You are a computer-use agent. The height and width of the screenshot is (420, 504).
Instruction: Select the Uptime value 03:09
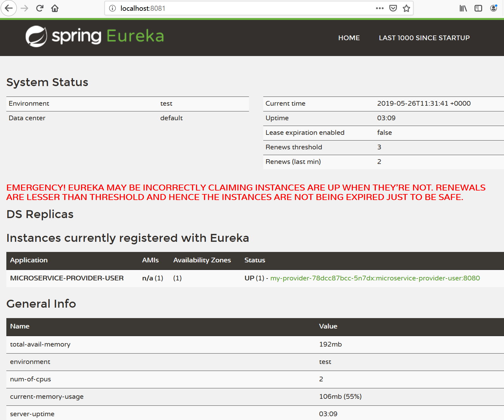click(x=386, y=118)
